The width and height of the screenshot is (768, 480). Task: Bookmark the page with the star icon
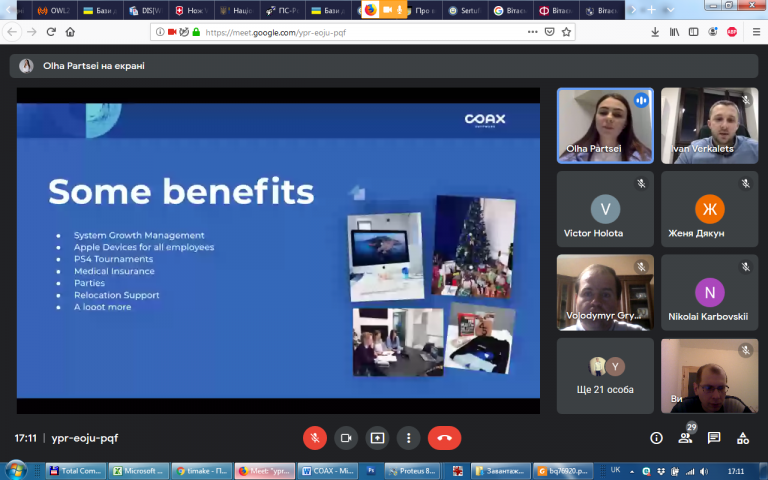(566, 32)
